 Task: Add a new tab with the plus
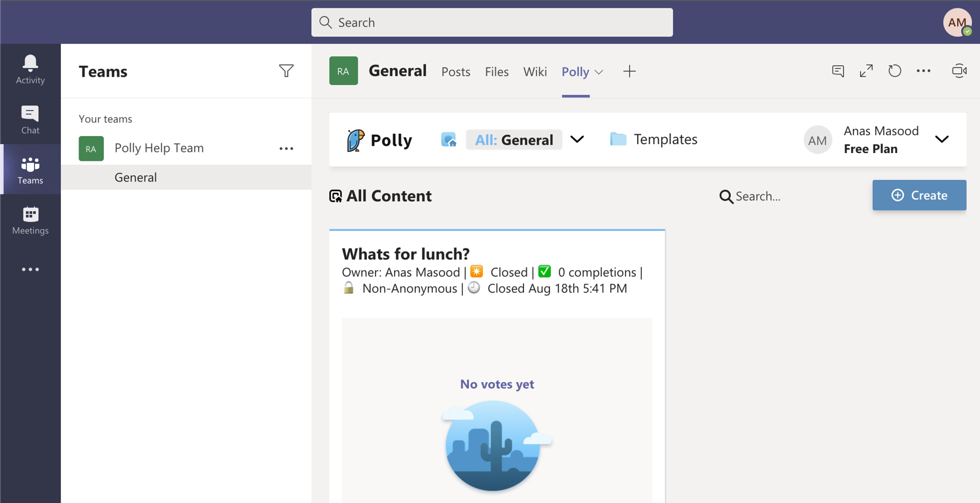(x=629, y=71)
